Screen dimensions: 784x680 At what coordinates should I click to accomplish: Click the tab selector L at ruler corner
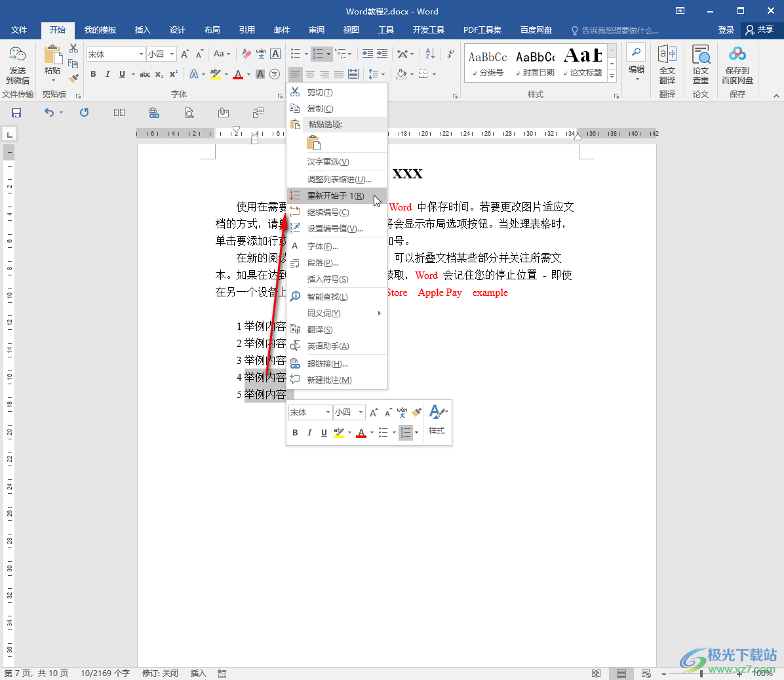pos(9,134)
